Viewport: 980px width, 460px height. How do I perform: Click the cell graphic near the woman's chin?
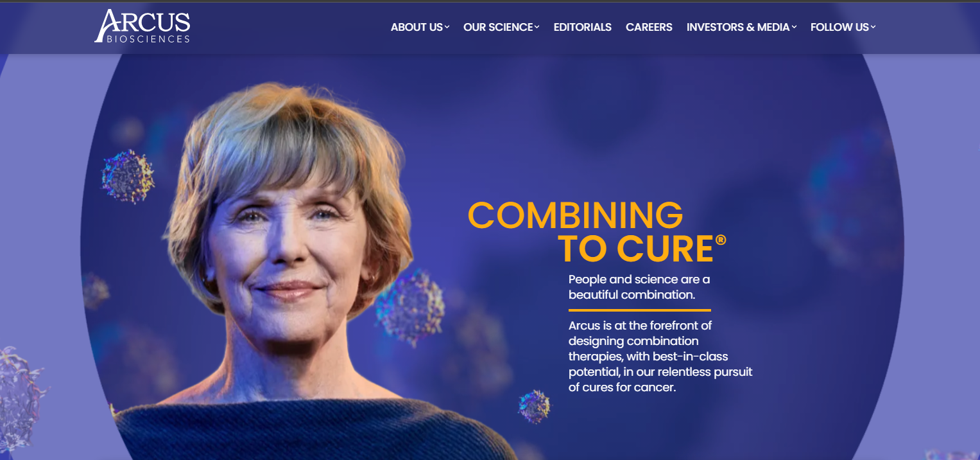point(411,307)
